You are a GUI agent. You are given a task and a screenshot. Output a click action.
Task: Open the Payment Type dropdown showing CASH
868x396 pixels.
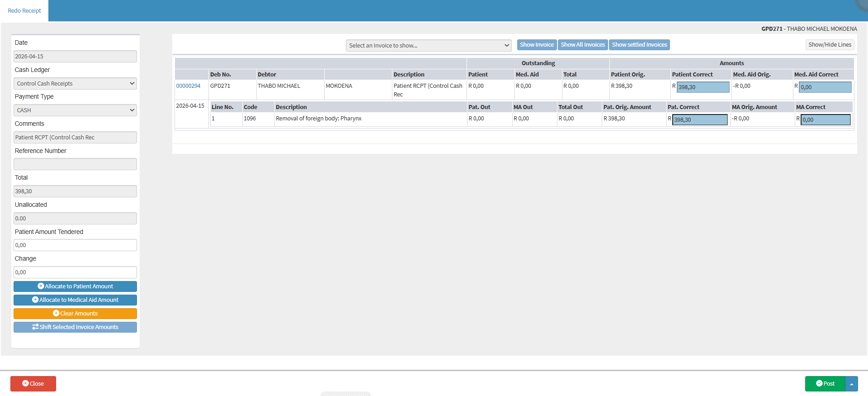pos(75,110)
